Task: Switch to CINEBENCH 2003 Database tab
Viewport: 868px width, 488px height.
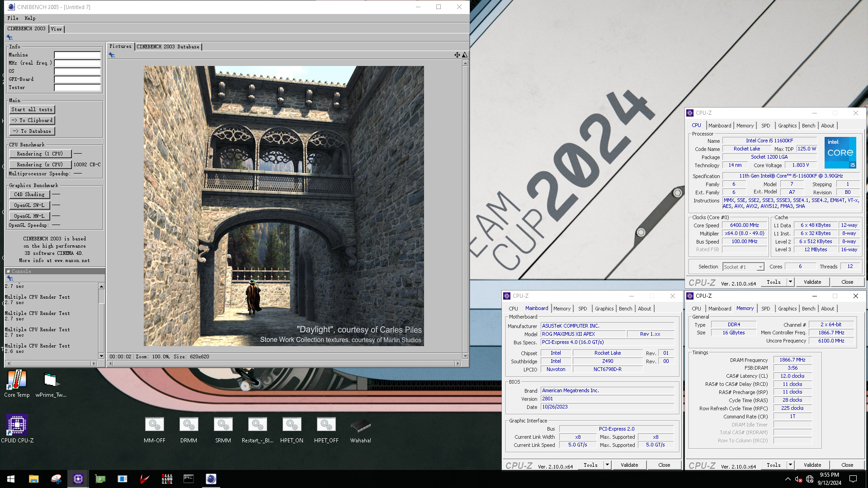Action: click(168, 47)
